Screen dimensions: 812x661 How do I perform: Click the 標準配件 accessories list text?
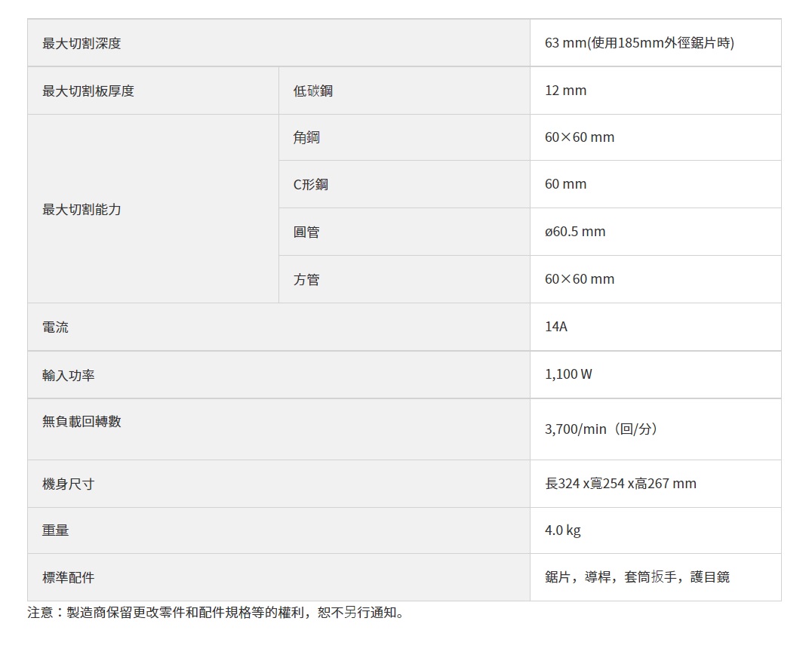637,577
